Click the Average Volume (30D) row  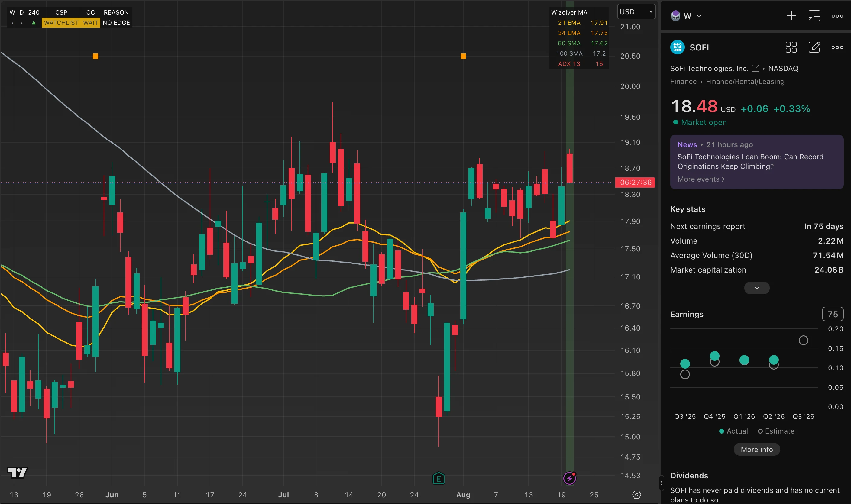click(757, 255)
